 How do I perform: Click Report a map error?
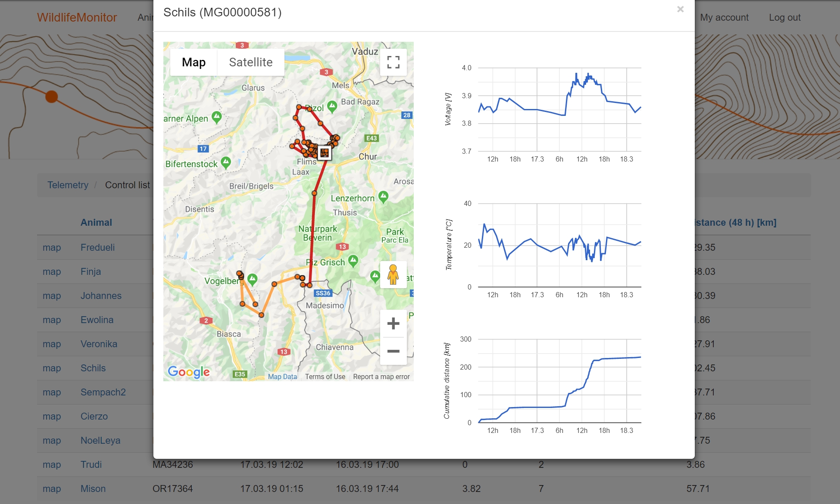381,376
